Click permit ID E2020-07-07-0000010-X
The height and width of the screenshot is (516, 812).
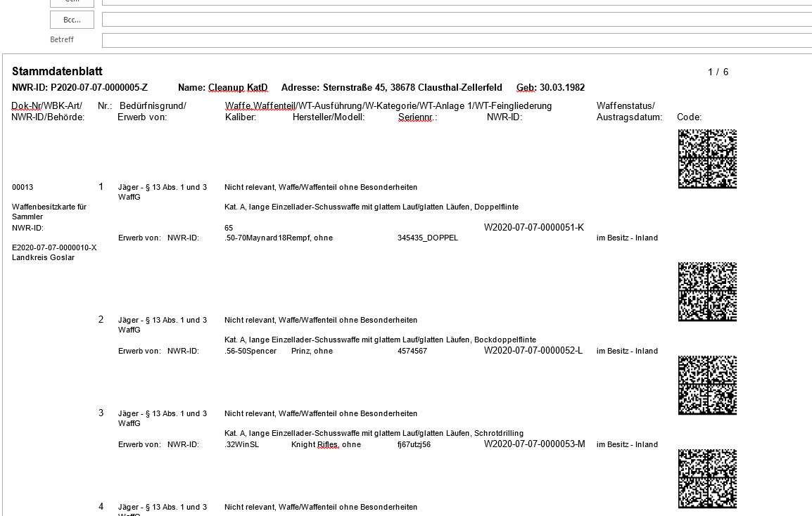(54, 247)
